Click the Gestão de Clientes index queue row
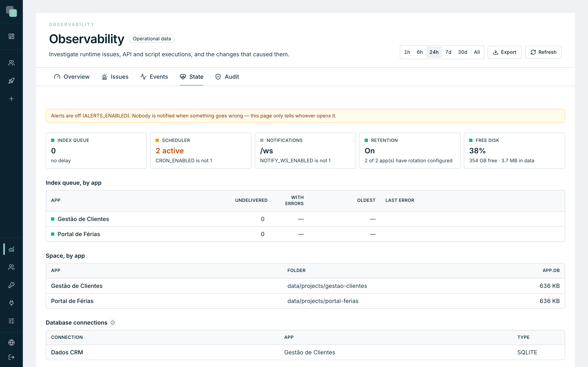Image resolution: width=588 pixels, height=367 pixels. (305, 219)
